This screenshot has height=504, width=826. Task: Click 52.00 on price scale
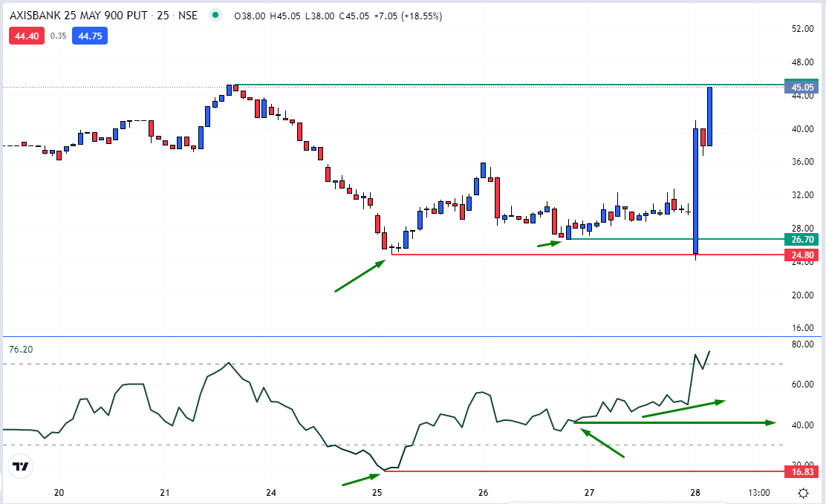pos(802,28)
